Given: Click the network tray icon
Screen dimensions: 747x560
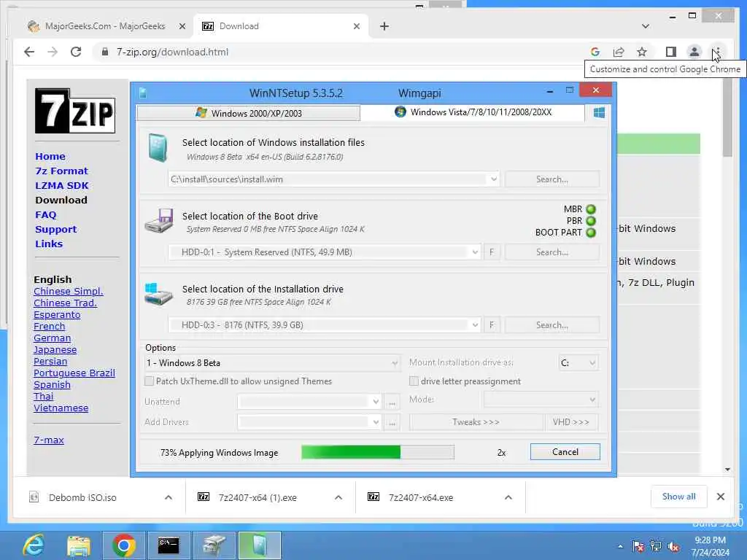Looking at the screenshot, I should (x=656, y=547).
